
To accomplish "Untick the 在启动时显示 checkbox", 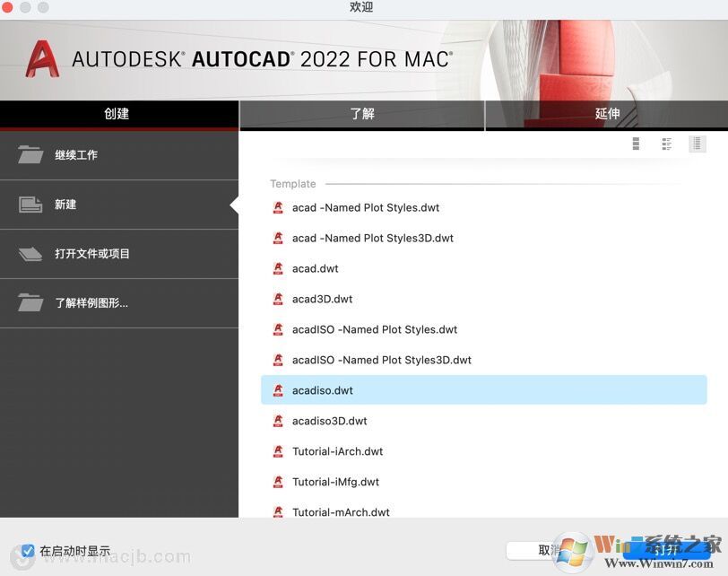I will point(28,551).
